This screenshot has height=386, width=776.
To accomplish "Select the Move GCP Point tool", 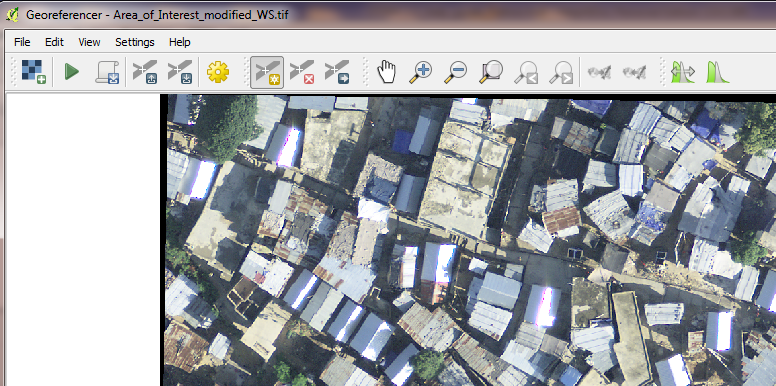I will click(337, 72).
